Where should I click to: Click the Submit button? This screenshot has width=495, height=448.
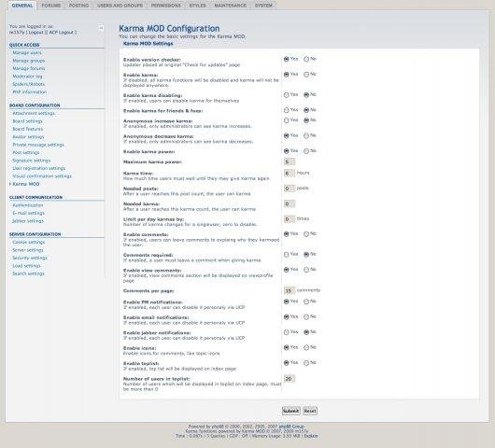pos(290,411)
